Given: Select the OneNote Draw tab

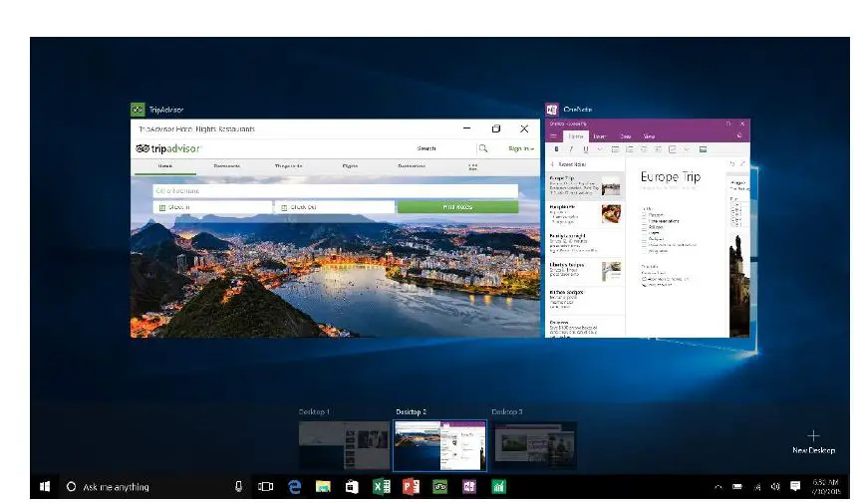Looking at the screenshot, I should pos(626,136).
